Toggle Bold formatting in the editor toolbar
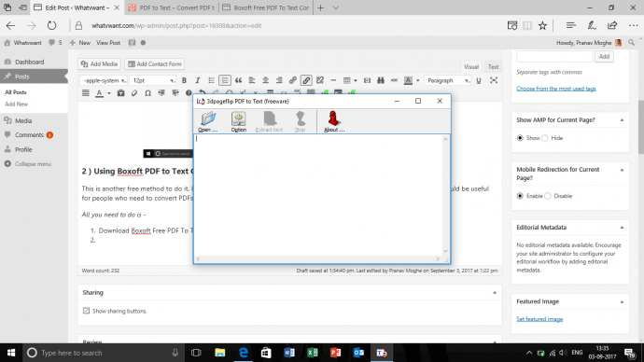This screenshot has width=644, height=362. pyautogui.click(x=184, y=80)
